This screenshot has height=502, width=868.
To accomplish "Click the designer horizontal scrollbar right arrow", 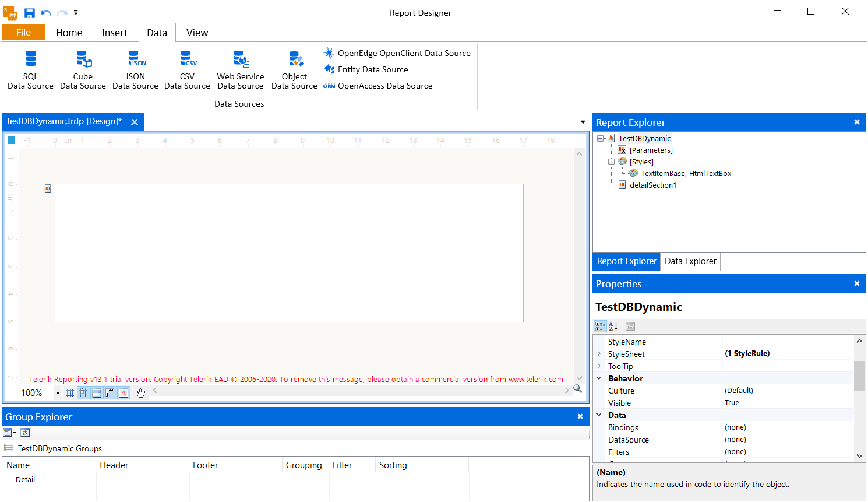I will coord(567,391).
